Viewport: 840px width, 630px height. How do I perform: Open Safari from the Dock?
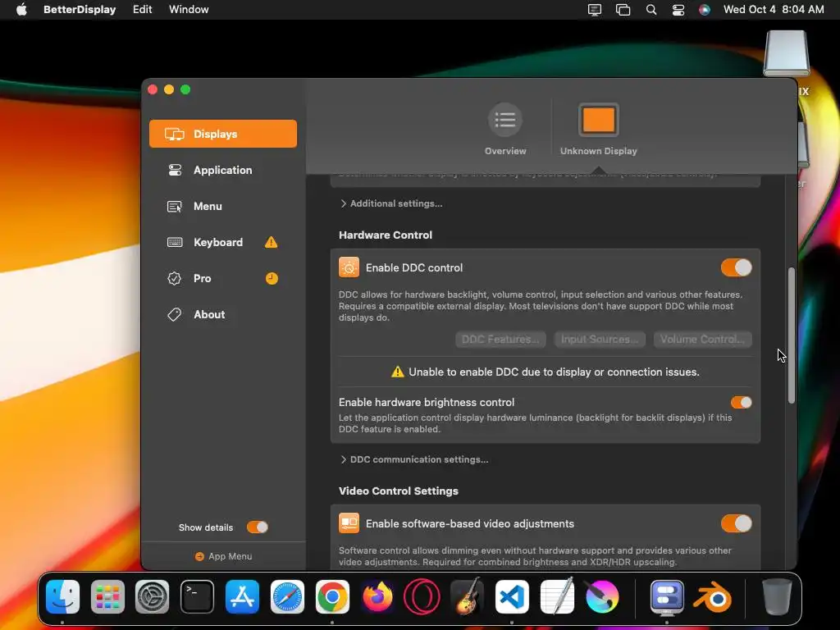click(x=287, y=596)
